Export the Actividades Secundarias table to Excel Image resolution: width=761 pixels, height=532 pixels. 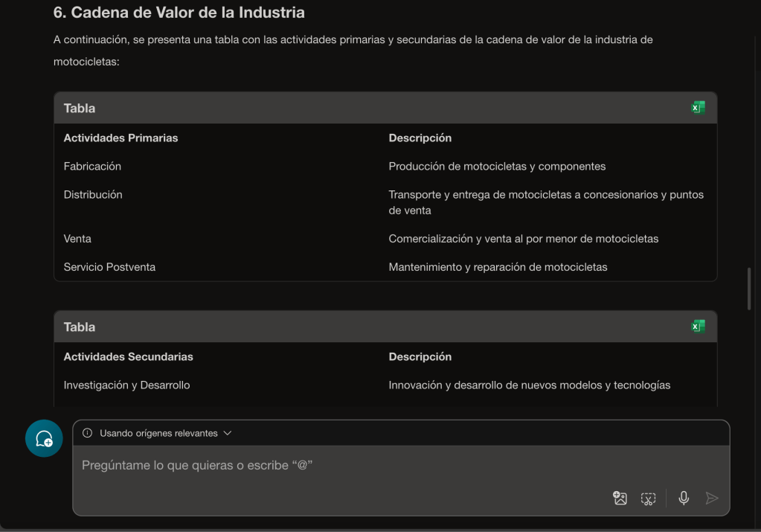(x=697, y=327)
